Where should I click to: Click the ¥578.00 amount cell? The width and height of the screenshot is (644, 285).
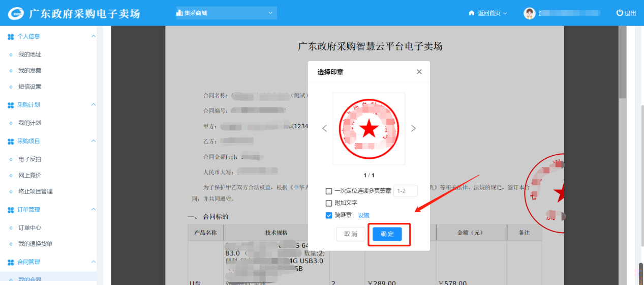point(451,282)
